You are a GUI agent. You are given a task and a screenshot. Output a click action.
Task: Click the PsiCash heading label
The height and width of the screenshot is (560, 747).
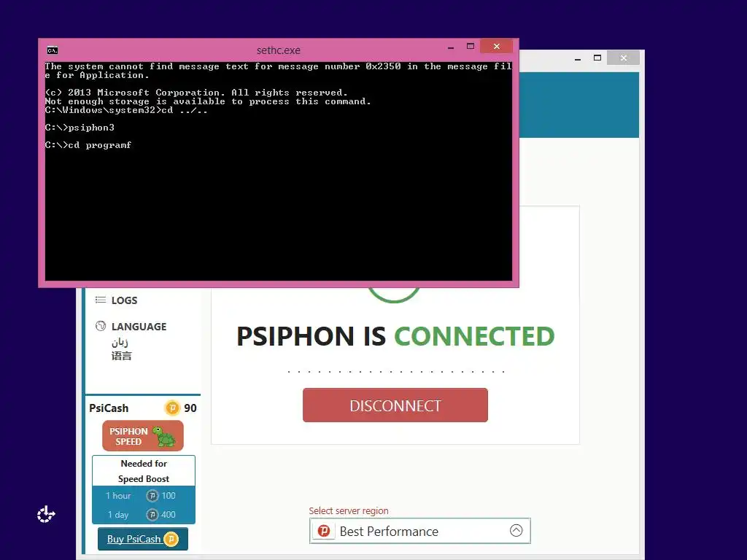[109, 408]
